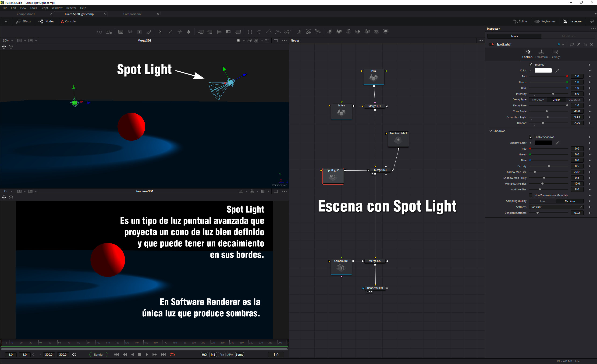Image resolution: width=597 pixels, height=364 pixels.
Task: Disable the Enable Shadows checkbox
Action: (531, 137)
